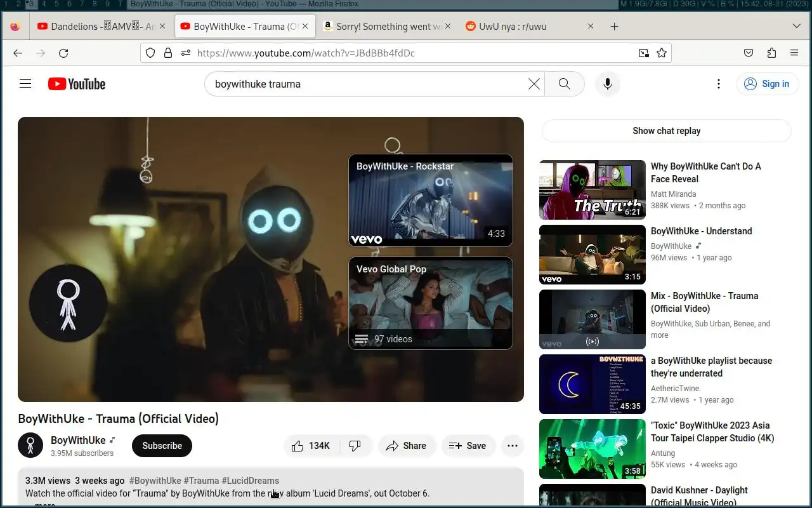This screenshot has width=812, height=508.
Task: Open the BoyWithUke channel name link
Action: point(78,440)
